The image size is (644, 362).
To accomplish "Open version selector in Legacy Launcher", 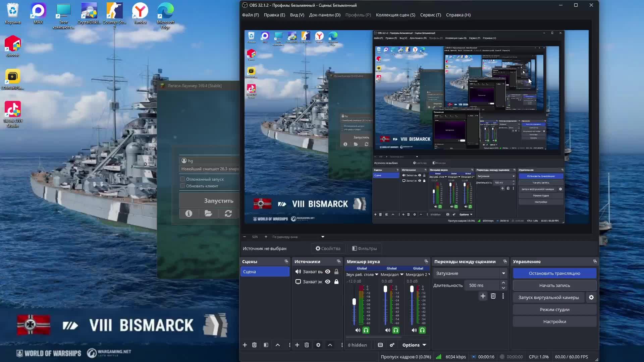I will (x=210, y=169).
